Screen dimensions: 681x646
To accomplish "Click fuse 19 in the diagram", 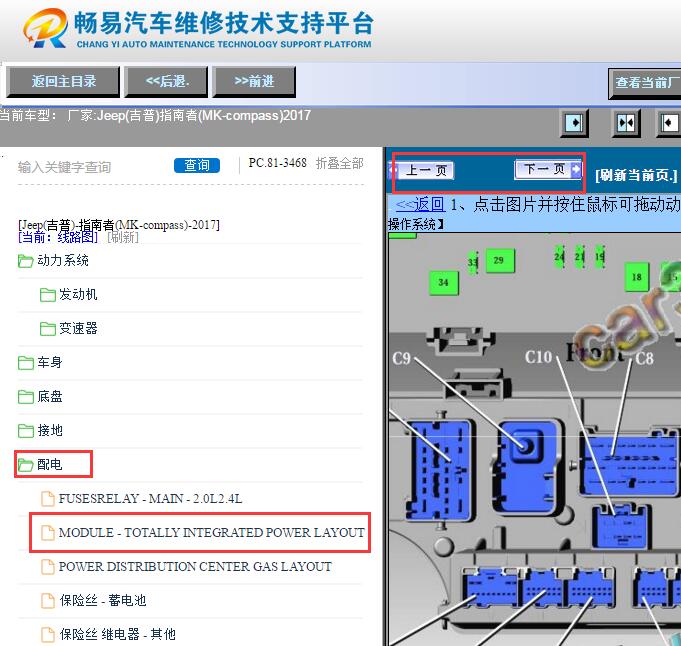I will (x=600, y=257).
